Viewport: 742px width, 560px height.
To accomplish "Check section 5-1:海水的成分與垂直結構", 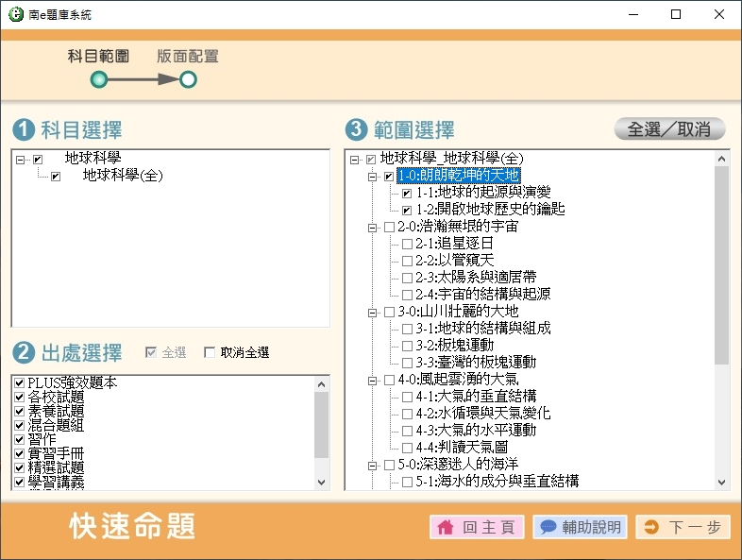I will pyautogui.click(x=407, y=482).
